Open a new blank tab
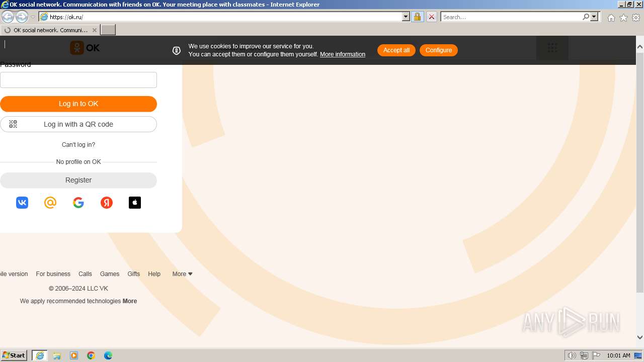644x362 pixels. click(x=108, y=30)
